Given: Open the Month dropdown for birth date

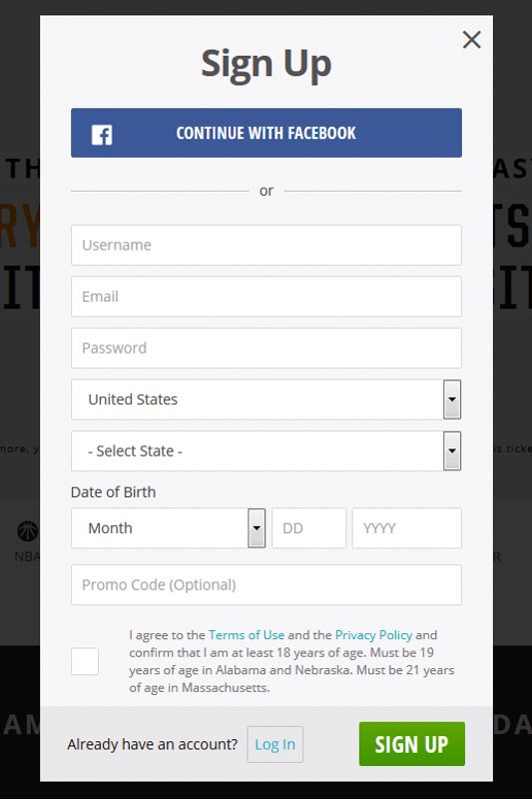Looking at the screenshot, I should pos(168,528).
